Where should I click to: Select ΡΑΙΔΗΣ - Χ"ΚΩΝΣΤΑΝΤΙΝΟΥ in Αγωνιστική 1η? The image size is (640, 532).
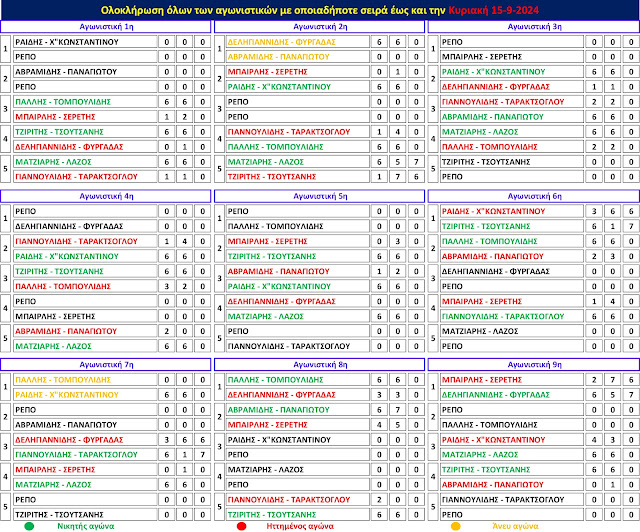tap(85, 42)
